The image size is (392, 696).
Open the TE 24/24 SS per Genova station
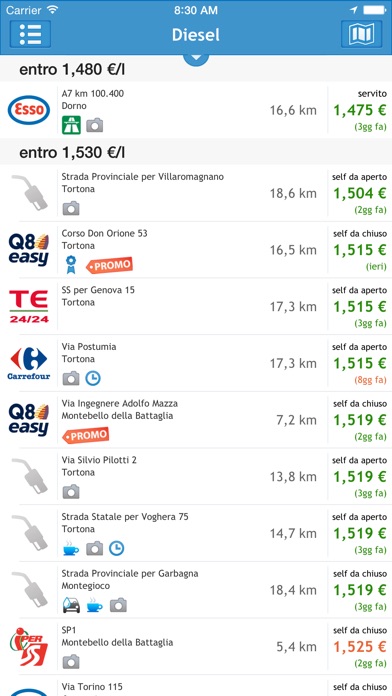pos(196,307)
